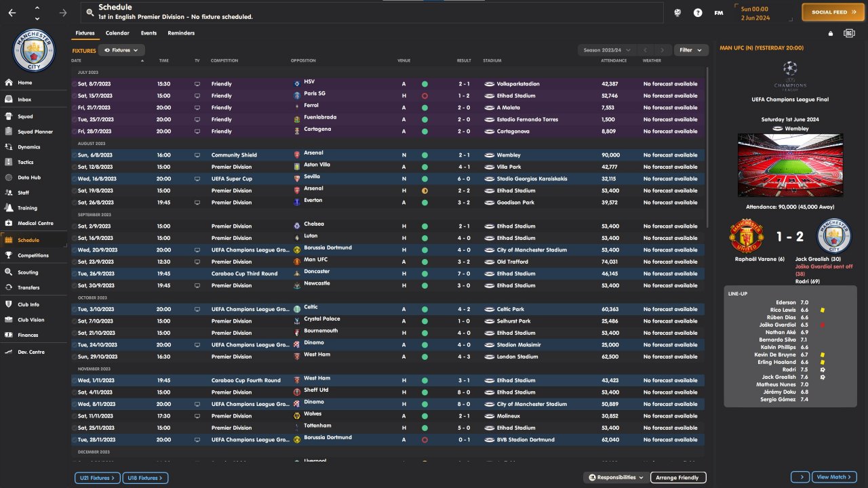Click the down chevron in navigation bar
Viewport: 868px width, 488px height.
[x=37, y=18]
